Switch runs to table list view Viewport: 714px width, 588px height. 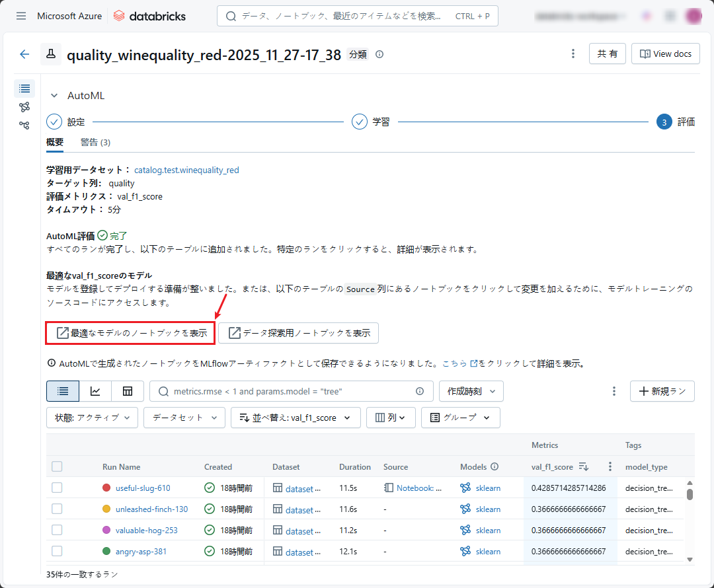[63, 391]
